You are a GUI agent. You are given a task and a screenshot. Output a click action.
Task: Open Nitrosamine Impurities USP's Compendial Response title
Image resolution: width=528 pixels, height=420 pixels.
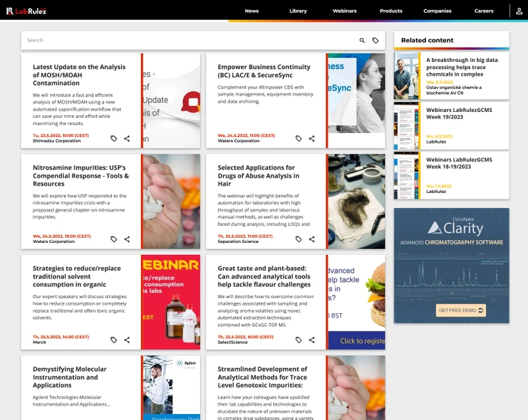click(81, 176)
